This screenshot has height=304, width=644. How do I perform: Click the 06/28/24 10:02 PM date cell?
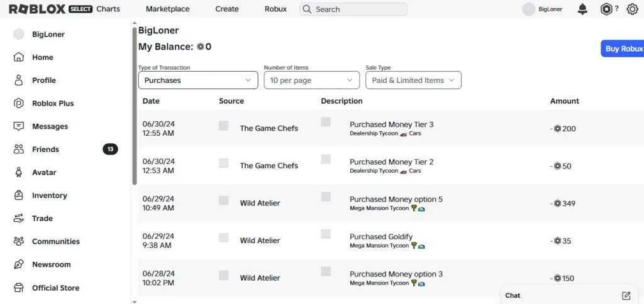point(158,278)
